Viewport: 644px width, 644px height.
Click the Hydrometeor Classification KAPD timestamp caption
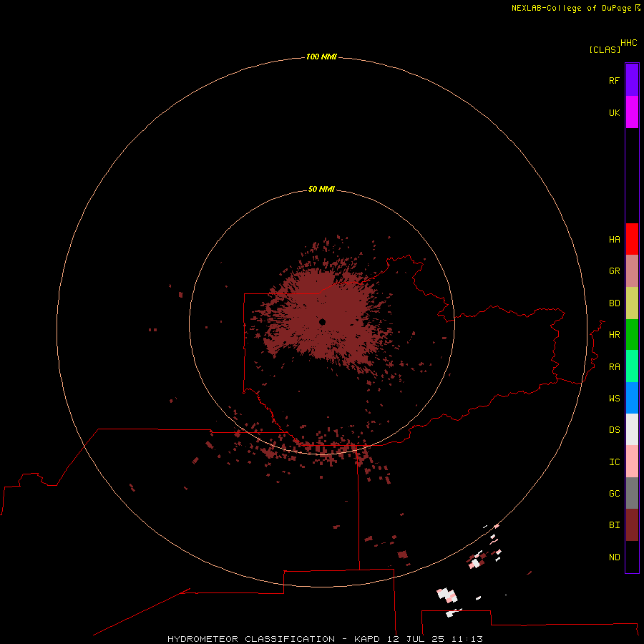pyautogui.click(x=325, y=639)
